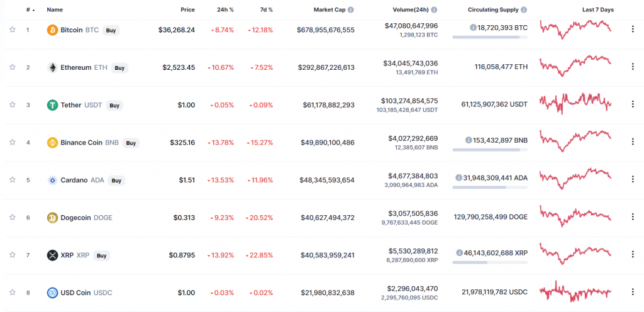Click the XRP logo icon
Viewport: 644px width, 312px height.
[x=52, y=255]
